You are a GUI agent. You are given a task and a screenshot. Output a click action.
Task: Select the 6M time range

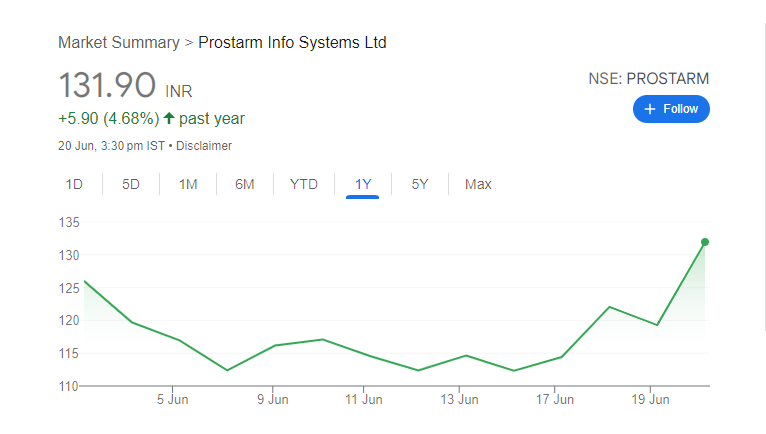point(245,184)
